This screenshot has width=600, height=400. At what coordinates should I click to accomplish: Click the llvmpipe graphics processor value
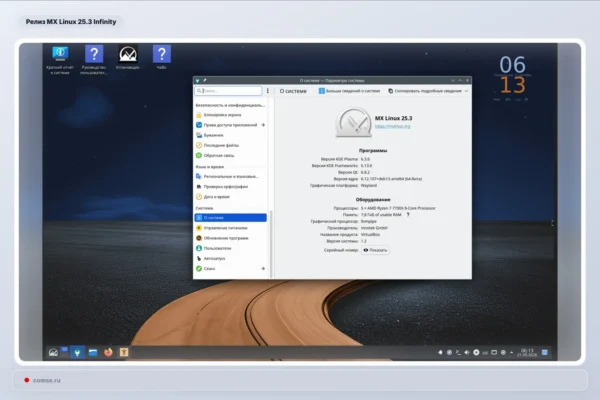369,221
